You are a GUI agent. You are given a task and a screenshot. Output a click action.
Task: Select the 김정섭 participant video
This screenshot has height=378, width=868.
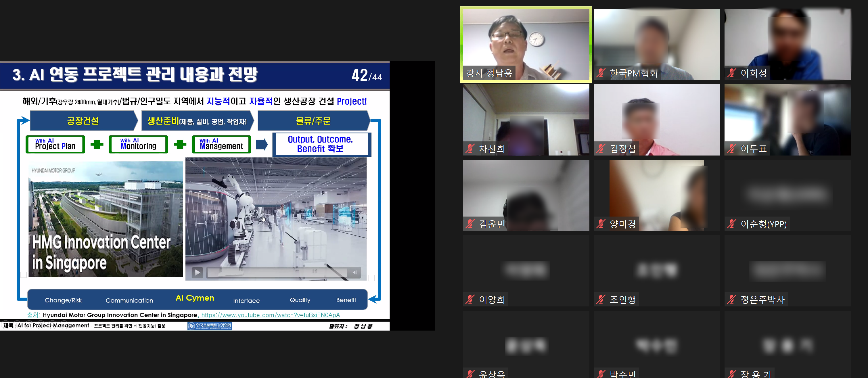point(656,120)
